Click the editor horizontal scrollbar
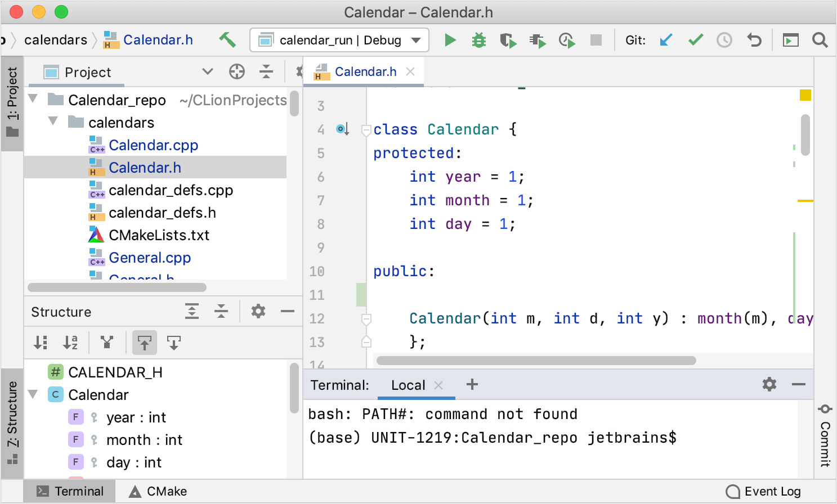 (536, 360)
